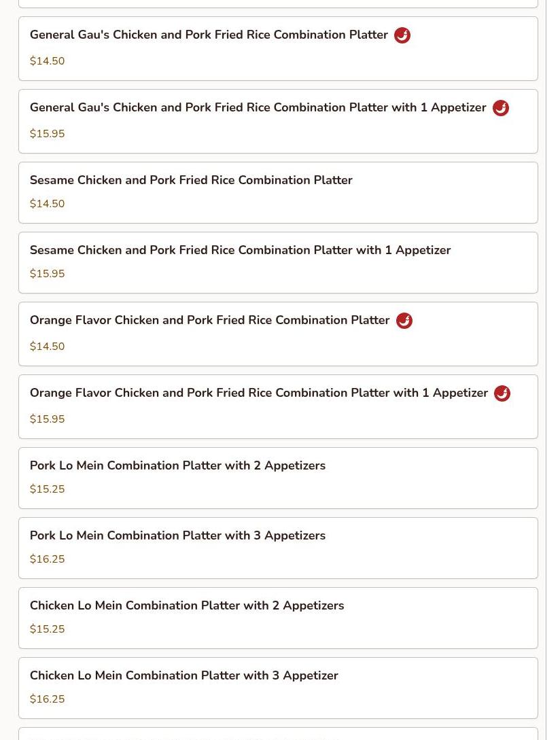Add Orange Flavor Chicken Platter with 1 Appetizer

click(x=258, y=393)
